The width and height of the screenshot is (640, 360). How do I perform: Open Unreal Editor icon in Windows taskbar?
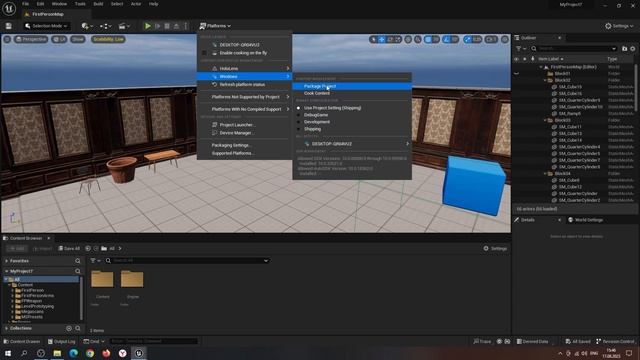tap(139, 353)
